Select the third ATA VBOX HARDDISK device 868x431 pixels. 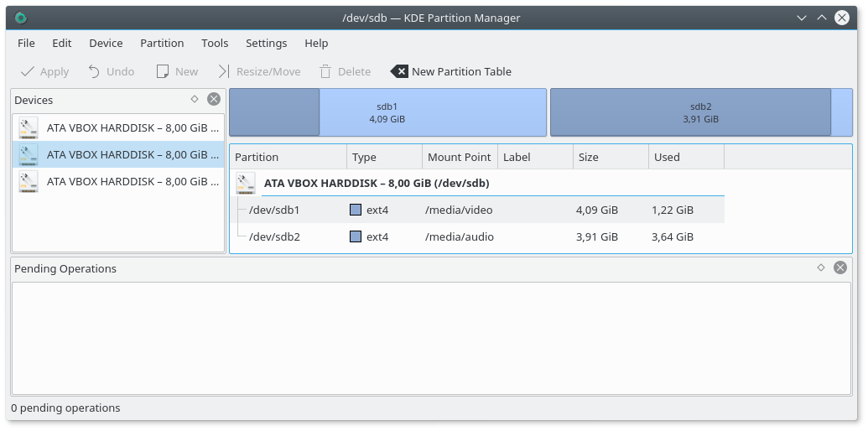click(117, 181)
